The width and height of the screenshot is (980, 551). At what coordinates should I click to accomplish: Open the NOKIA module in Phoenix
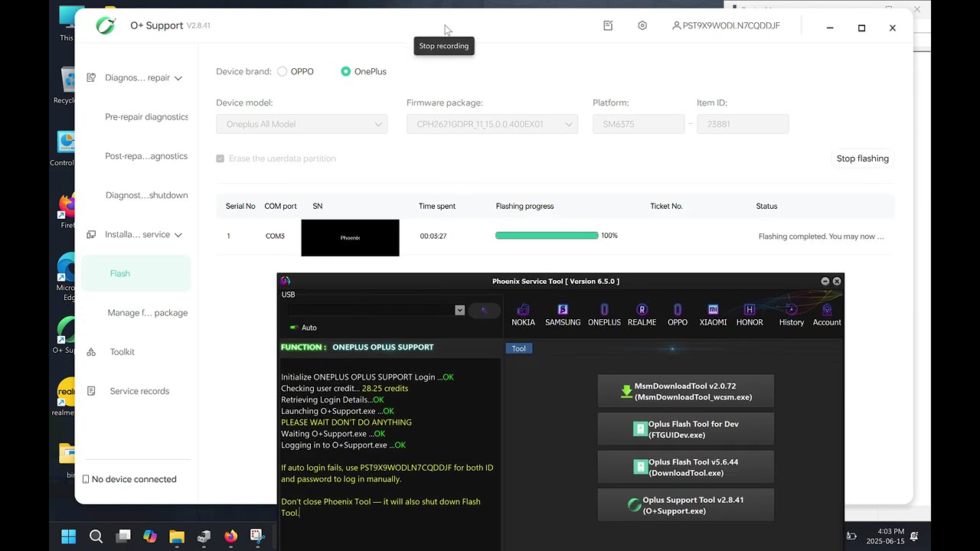523,315
